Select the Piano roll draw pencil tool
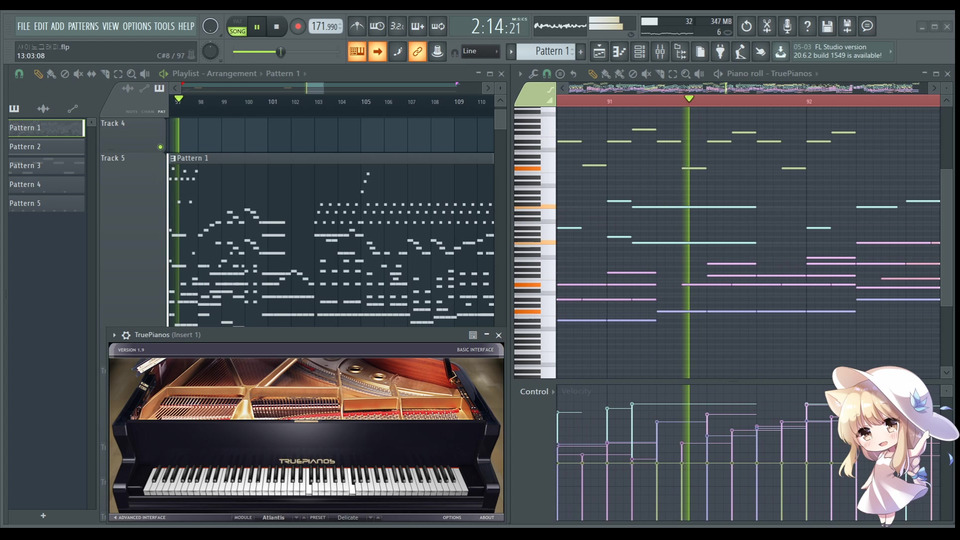The height and width of the screenshot is (540, 960). pyautogui.click(x=592, y=74)
